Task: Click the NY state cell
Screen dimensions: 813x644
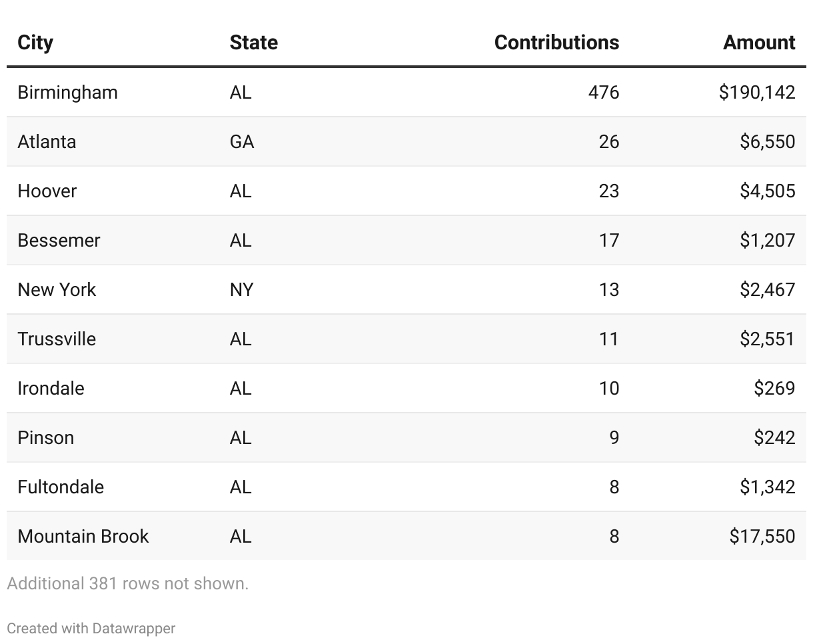Action: point(241,289)
